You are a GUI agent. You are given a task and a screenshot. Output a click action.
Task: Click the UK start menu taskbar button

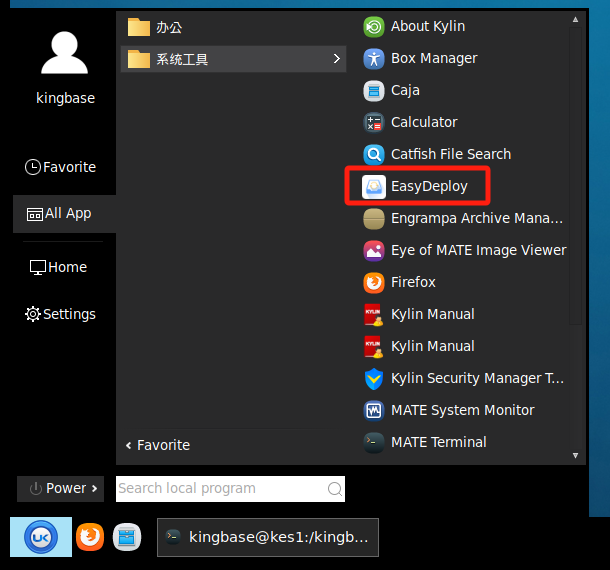[41, 537]
